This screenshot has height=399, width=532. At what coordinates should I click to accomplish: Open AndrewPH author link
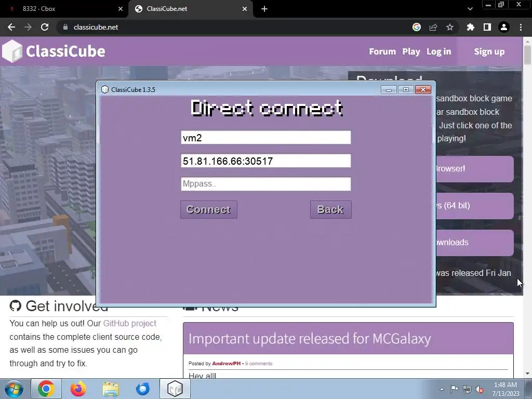click(x=227, y=363)
